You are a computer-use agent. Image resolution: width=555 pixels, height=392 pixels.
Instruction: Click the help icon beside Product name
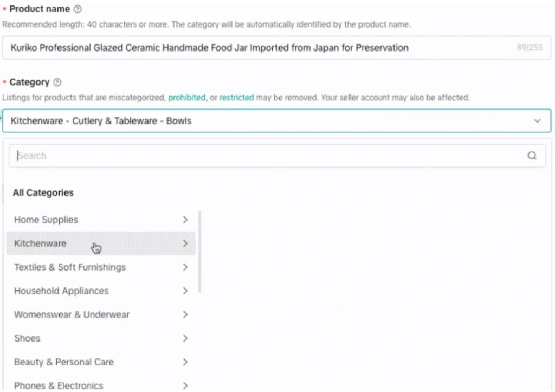click(78, 9)
